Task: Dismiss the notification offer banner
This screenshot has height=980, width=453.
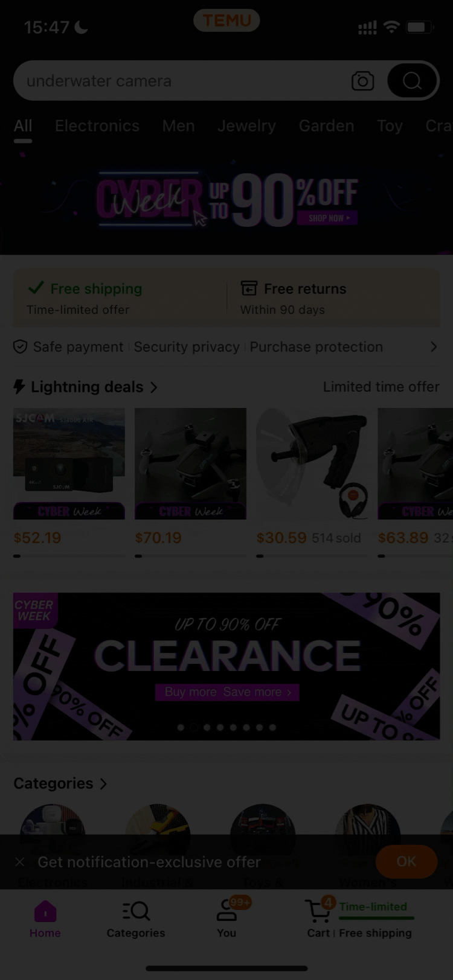Action: pos(20,862)
